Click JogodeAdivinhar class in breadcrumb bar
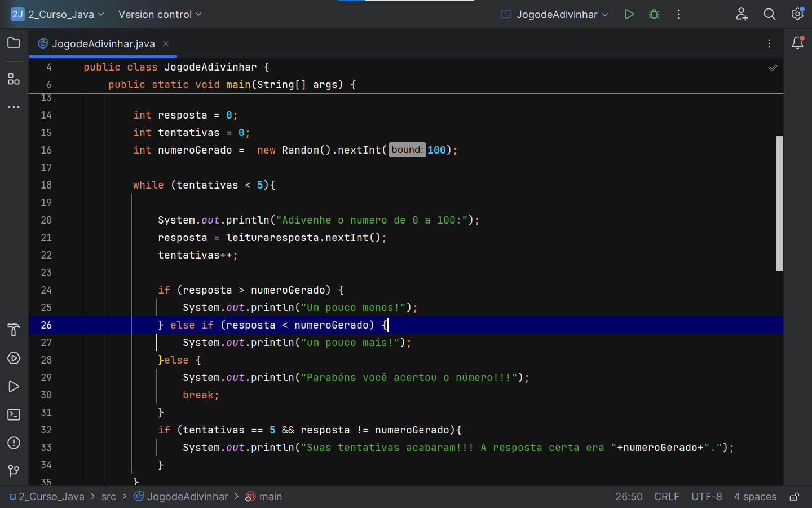This screenshot has height=508, width=812. point(181,497)
